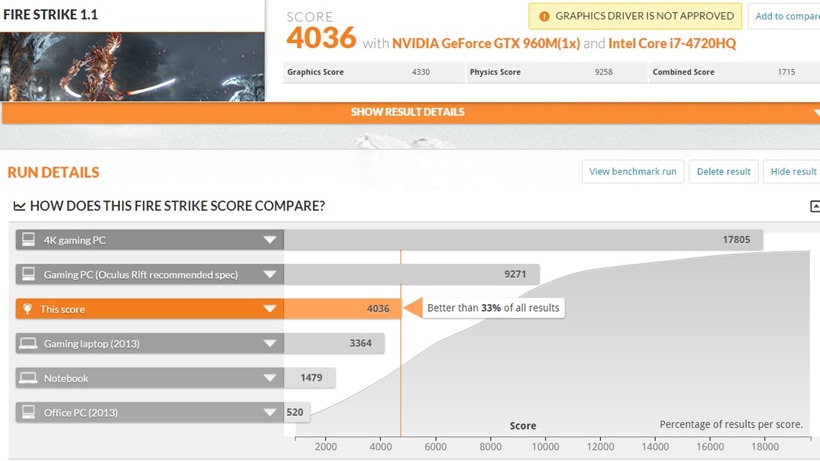Screen dimensions: 820x461
Task: Expand the Gaming PC (Oculus Rift) row arrow
Action: pos(270,274)
